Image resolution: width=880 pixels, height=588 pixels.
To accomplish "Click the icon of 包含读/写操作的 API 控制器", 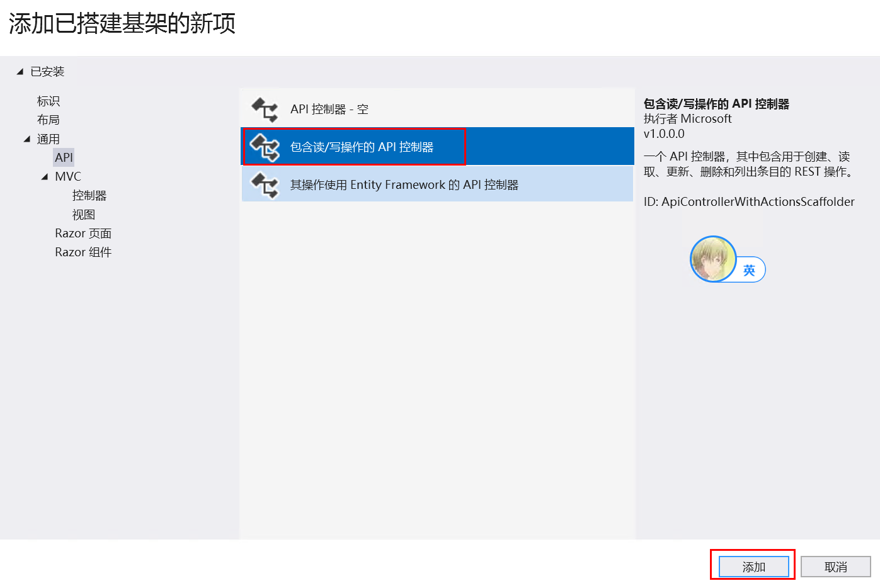I will (265, 147).
